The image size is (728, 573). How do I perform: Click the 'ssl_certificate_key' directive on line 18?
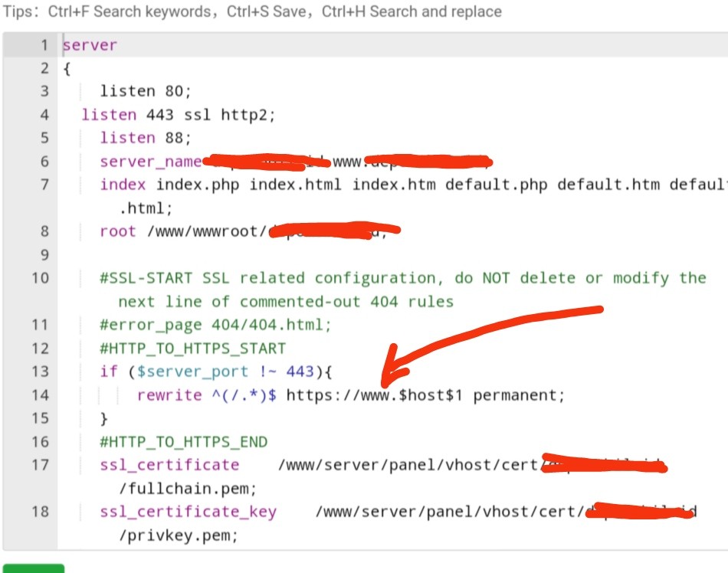[x=189, y=512]
